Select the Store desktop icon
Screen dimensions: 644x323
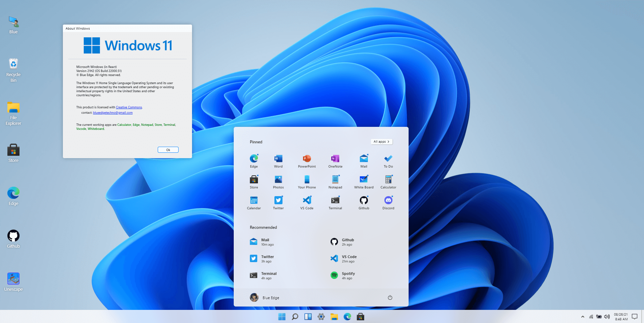tap(13, 153)
